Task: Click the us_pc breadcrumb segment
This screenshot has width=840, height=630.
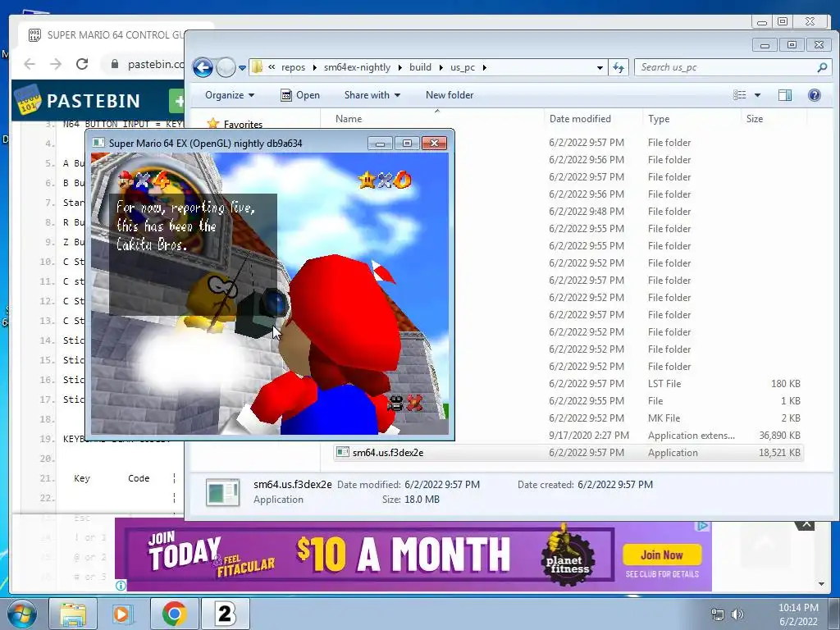Action: pos(463,67)
